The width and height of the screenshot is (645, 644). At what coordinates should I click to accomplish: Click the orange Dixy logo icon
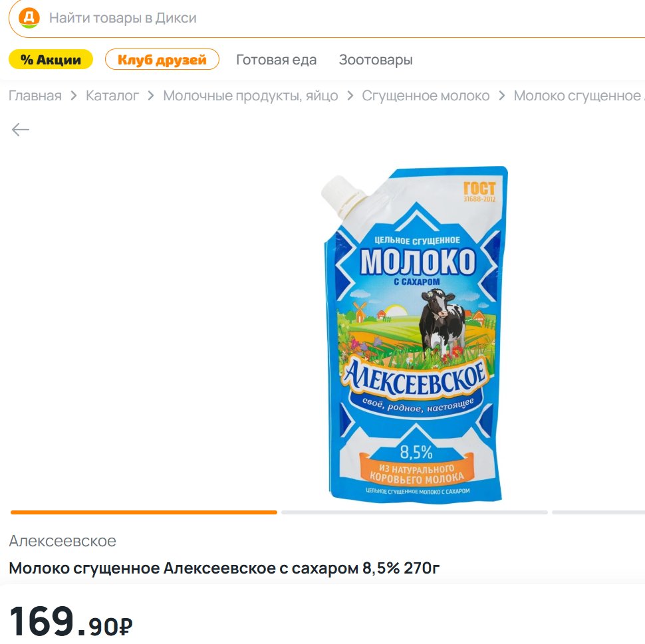click(29, 18)
